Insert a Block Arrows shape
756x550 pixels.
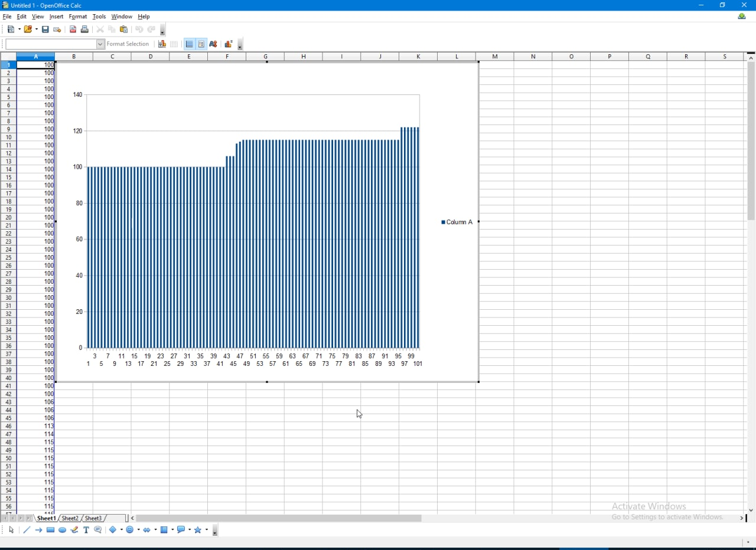pos(146,530)
